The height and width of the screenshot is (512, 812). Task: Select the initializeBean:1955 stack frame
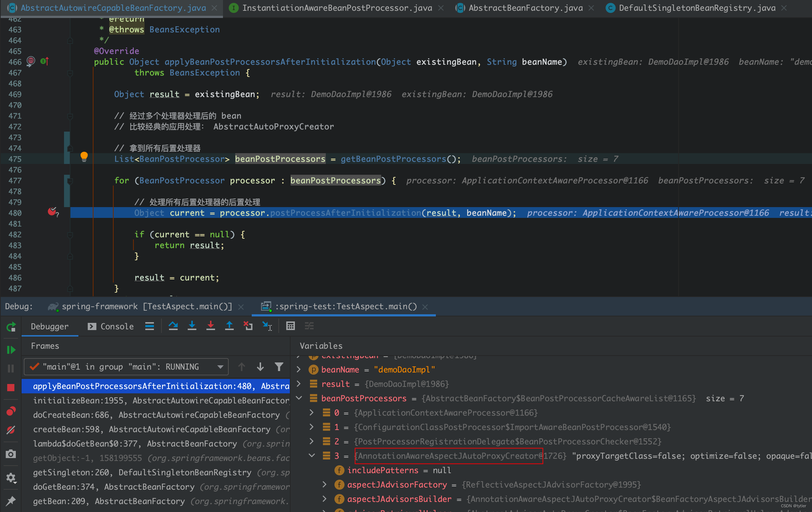(x=156, y=401)
